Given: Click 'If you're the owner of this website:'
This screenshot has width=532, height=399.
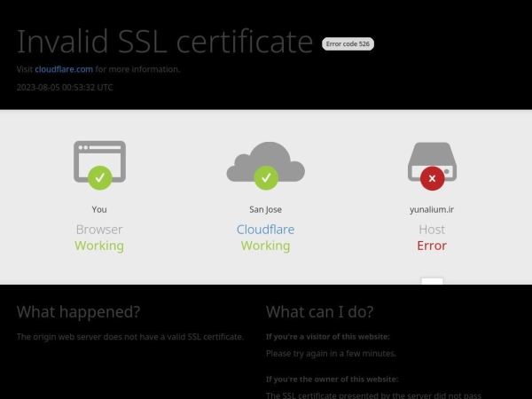Looking at the screenshot, I should tap(332, 379).
